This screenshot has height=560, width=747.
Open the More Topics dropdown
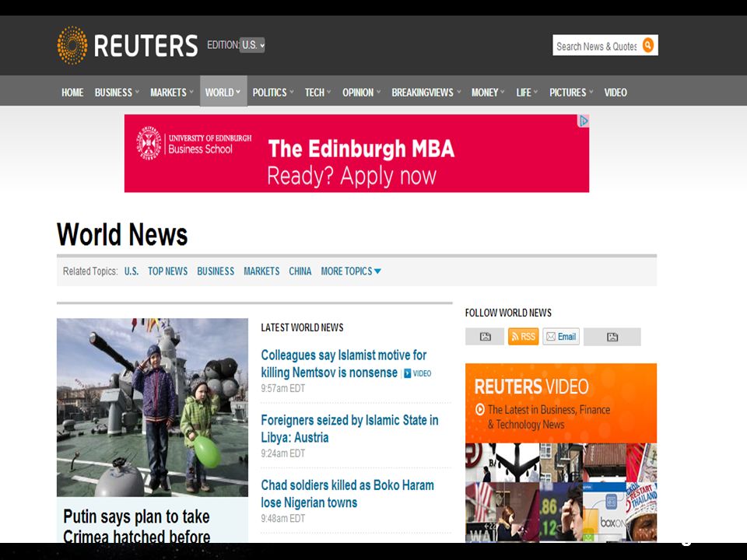(x=351, y=271)
